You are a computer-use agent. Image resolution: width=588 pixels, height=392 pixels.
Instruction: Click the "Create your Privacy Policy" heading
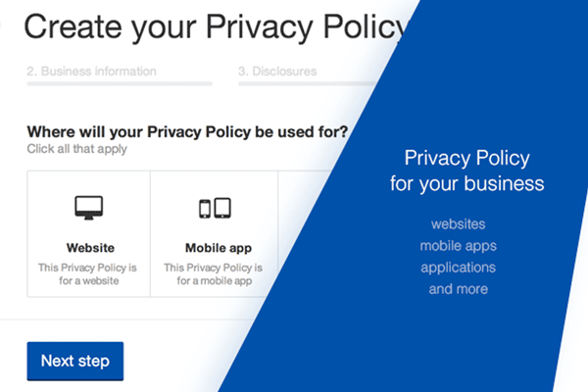click(x=211, y=26)
